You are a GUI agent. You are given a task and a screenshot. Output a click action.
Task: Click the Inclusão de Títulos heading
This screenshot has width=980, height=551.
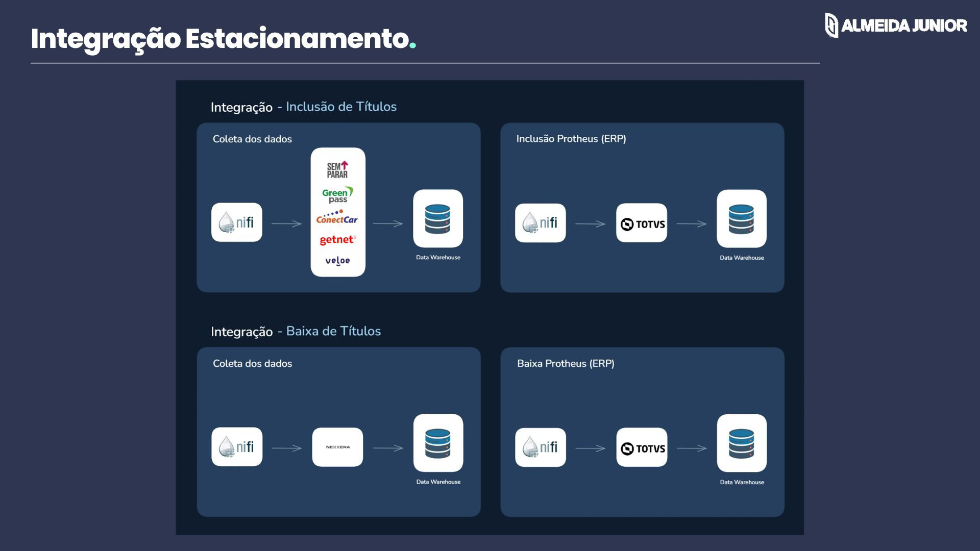tap(341, 107)
